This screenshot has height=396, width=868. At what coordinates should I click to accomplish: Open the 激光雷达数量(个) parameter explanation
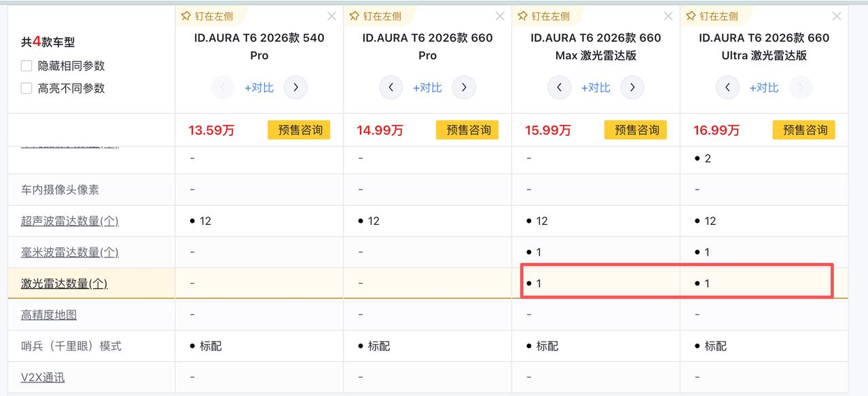point(64,283)
